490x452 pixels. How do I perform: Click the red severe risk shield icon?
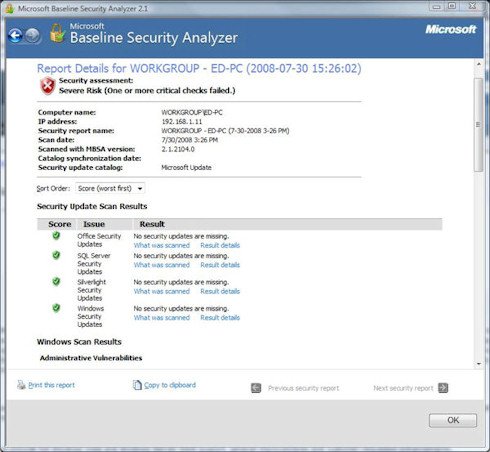click(48, 86)
